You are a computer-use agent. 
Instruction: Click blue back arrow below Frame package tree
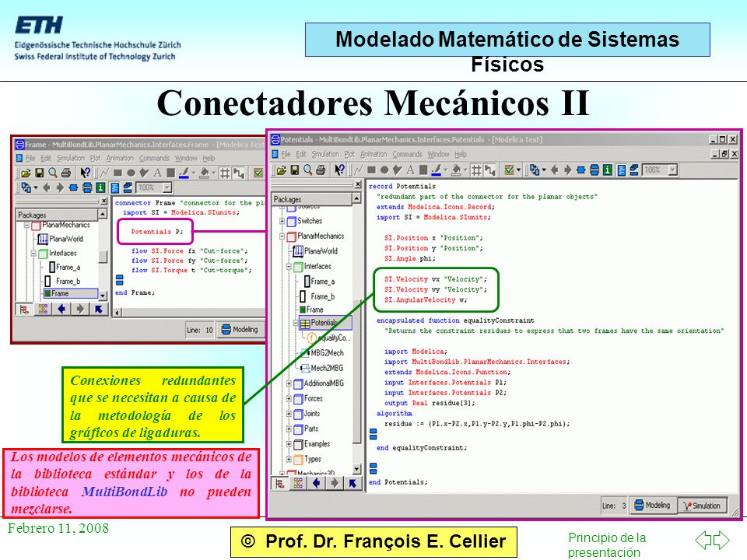click(61, 310)
